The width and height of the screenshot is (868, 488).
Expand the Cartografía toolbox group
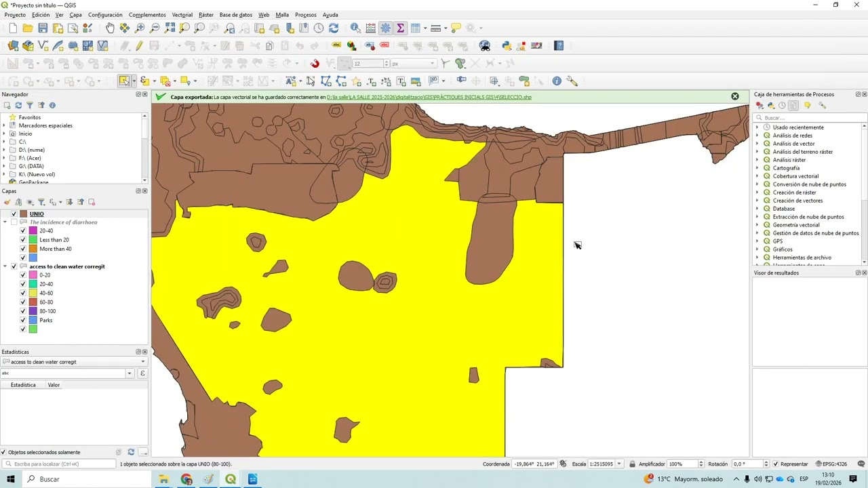coord(757,168)
